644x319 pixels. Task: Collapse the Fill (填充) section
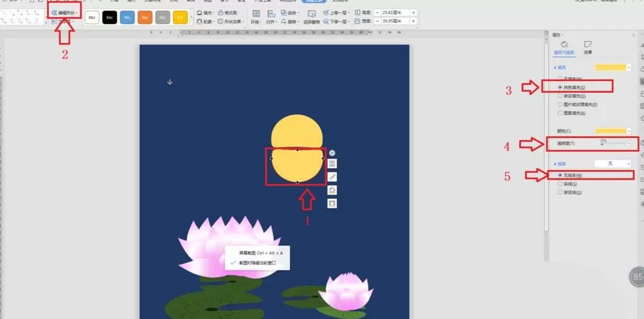click(560, 67)
